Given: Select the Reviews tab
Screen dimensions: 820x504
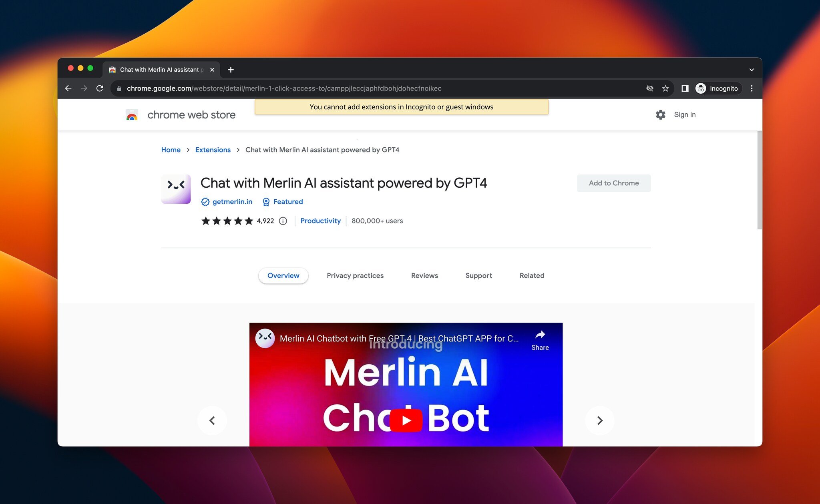Looking at the screenshot, I should pos(424,275).
